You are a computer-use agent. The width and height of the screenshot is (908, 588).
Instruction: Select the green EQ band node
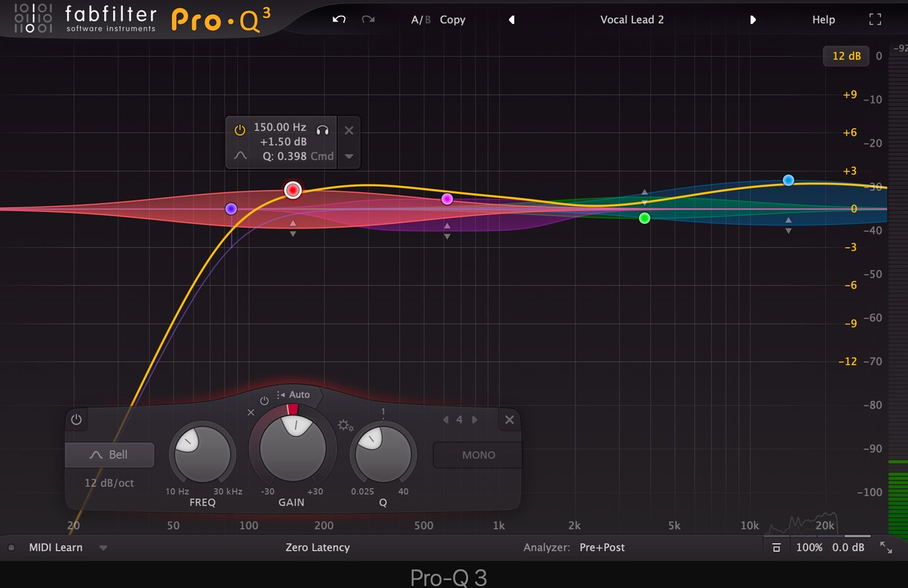pyautogui.click(x=645, y=218)
